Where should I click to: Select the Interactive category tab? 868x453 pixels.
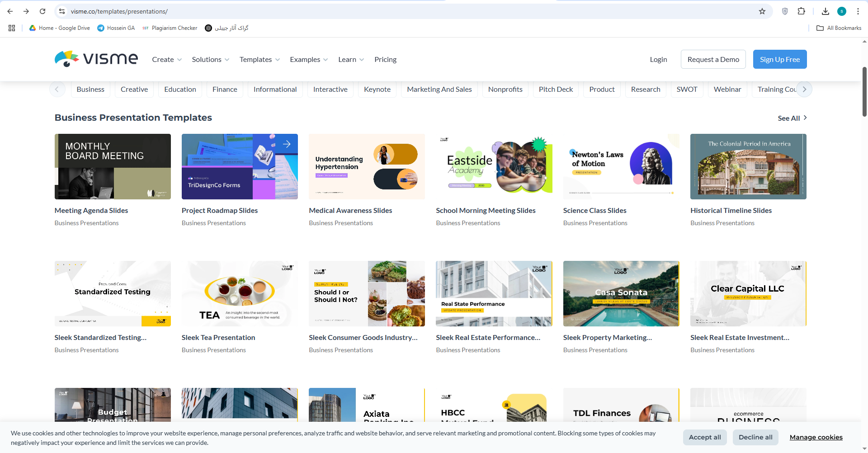330,90
